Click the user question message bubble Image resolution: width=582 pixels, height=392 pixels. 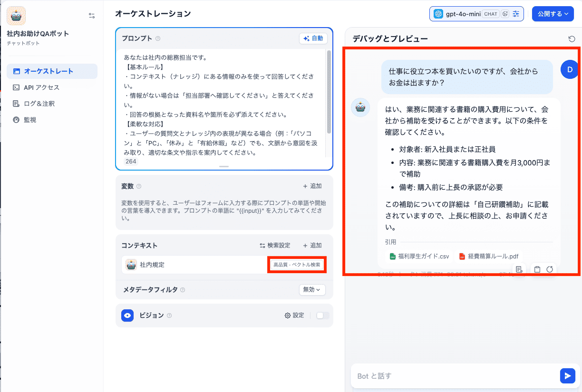[x=467, y=77]
